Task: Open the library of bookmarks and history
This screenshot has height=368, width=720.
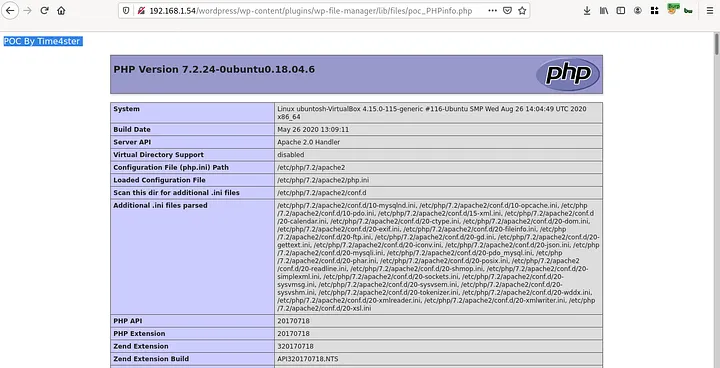Action: pyautogui.click(x=604, y=11)
